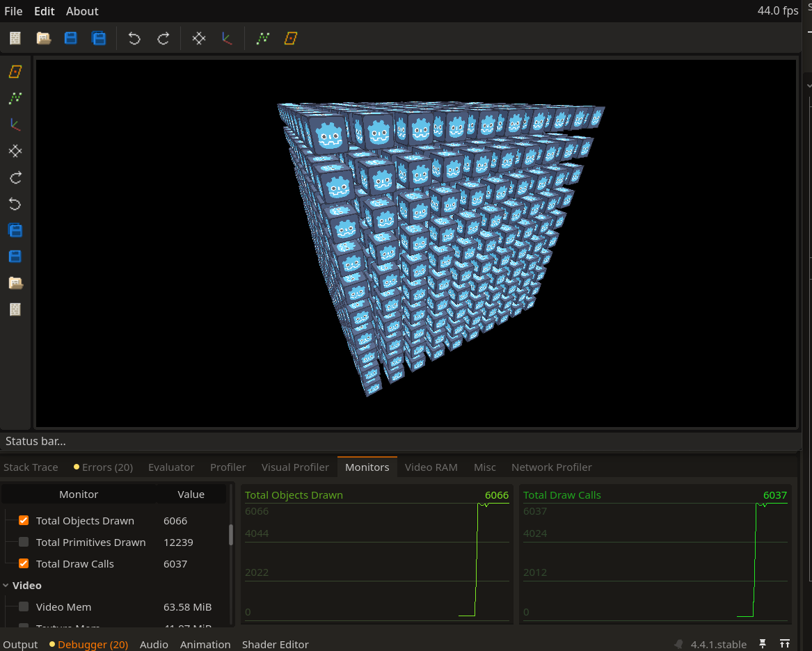Image resolution: width=812 pixels, height=651 pixels.
Task: Open the Errors (20) tab
Action: [103, 467]
